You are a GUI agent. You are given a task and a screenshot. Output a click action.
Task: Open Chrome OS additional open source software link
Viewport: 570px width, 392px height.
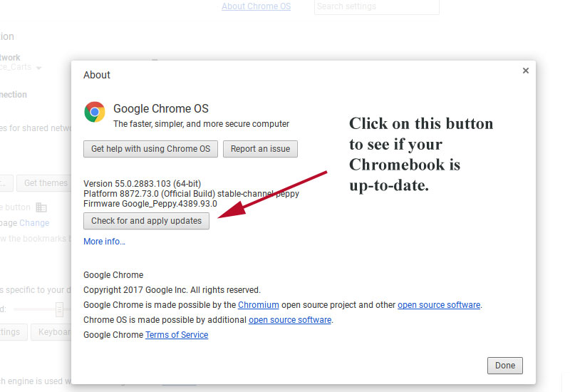tap(290, 319)
